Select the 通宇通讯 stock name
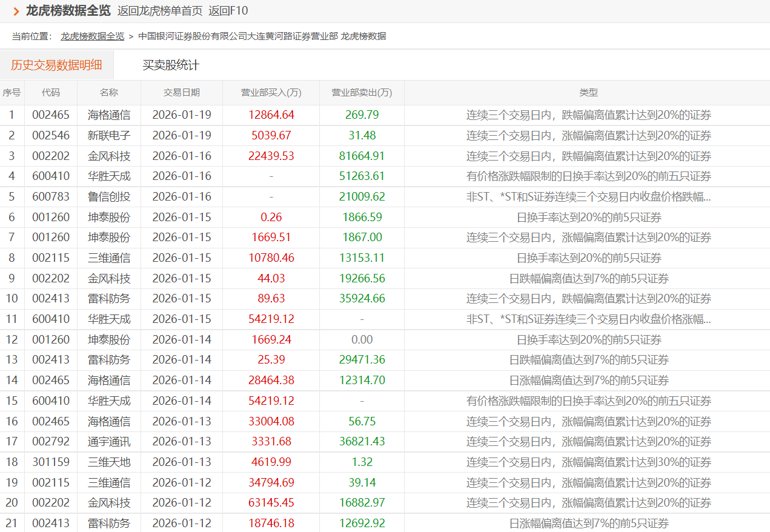770x532 pixels. [x=109, y=442]
